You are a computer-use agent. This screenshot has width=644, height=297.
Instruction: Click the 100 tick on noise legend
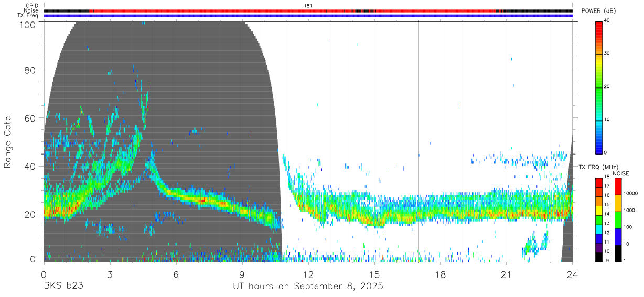point(628,227)
